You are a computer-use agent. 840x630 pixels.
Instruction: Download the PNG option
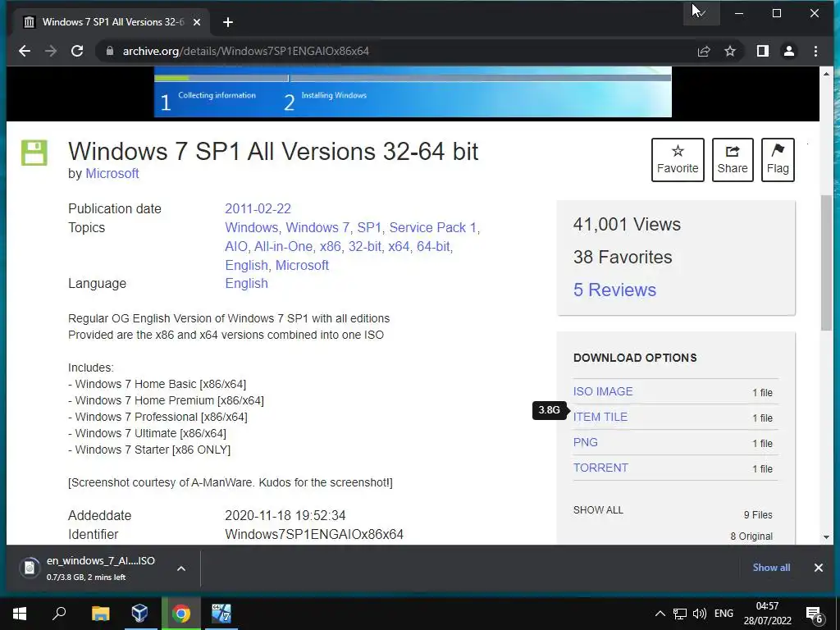tap(585, 442)
